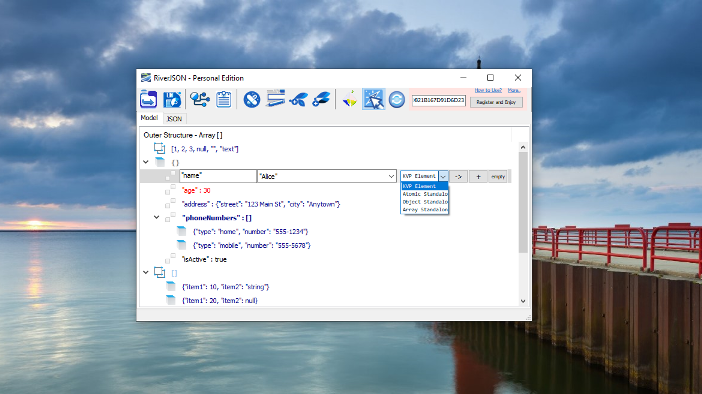Click the leaf with minus sign icon

pyautogui.click(x=298, y=99)
